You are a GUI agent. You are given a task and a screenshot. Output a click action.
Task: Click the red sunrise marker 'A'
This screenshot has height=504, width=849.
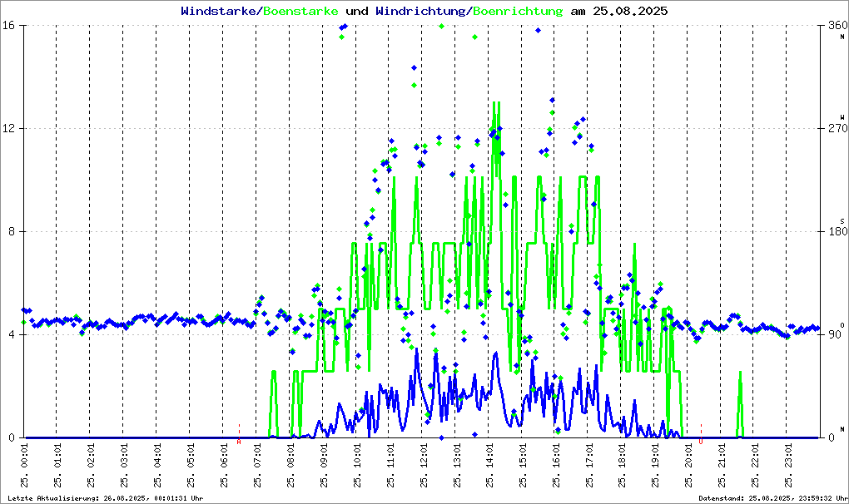(239, 442)
